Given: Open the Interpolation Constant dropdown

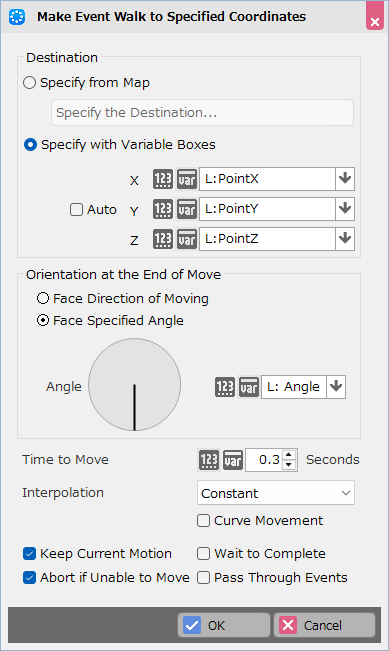Looking at the screenshot, I should 276,493.
